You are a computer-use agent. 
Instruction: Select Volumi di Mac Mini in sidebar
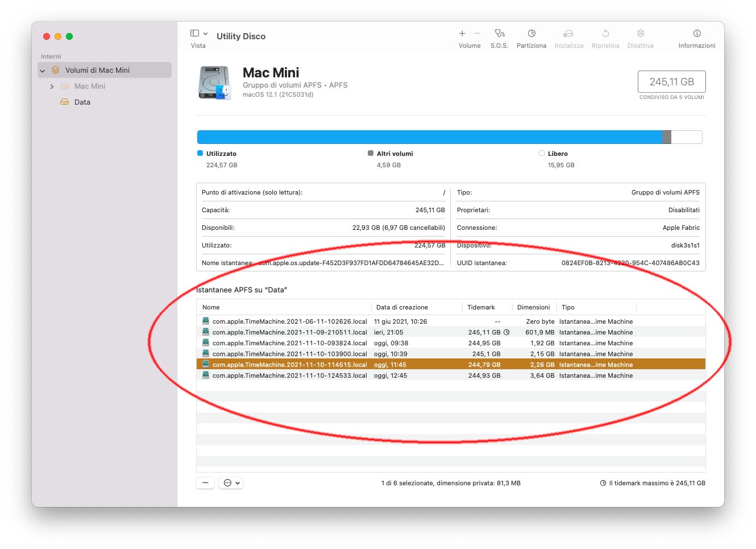[105, 70]
